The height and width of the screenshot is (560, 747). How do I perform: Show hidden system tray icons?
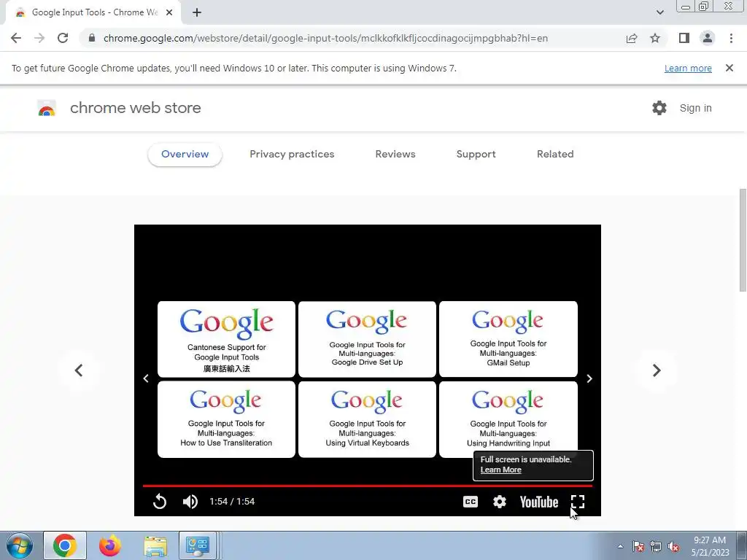click(x=620, y=546)
